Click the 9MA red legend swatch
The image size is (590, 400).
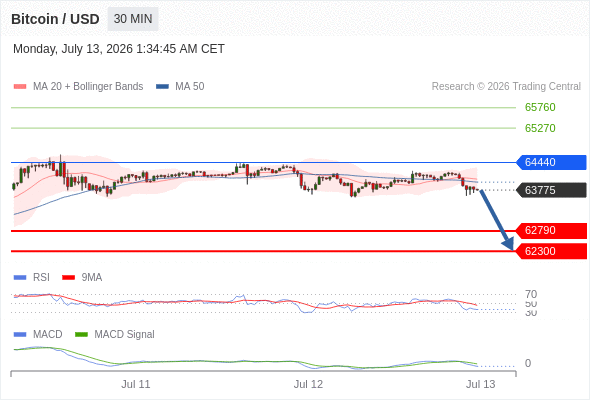tap(68, 278)
